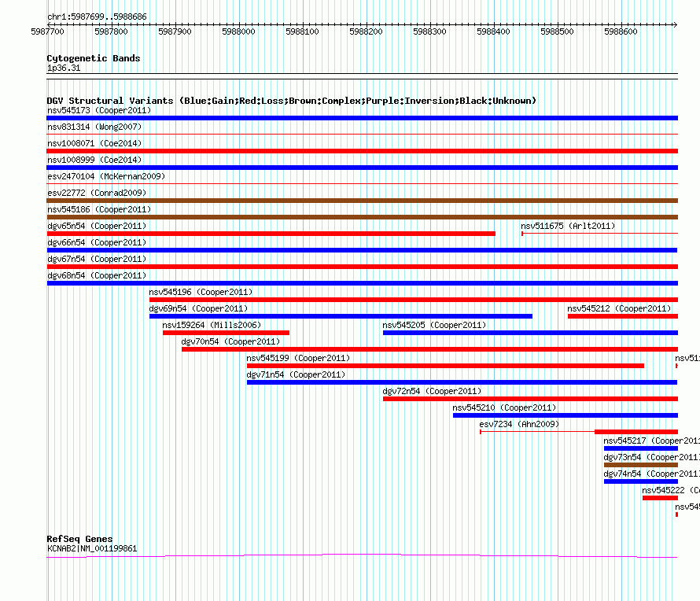Click ruler position 5987800
This screenshot has height=601, width=700.
pyautogui.click(x=111, y=31)
